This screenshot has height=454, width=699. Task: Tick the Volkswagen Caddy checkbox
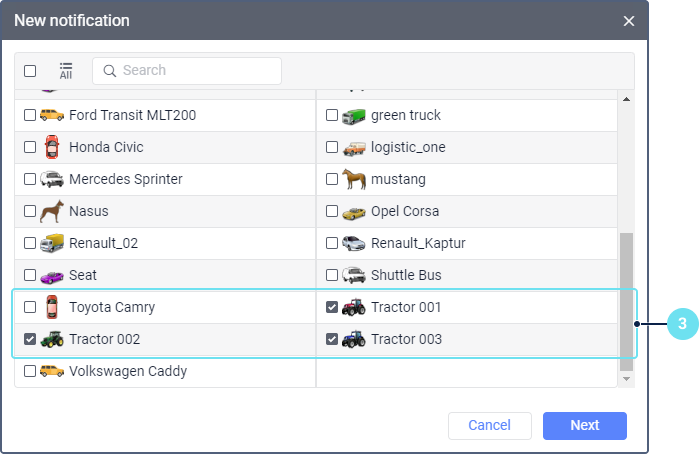pyautogui.click(x=30, y=371)
